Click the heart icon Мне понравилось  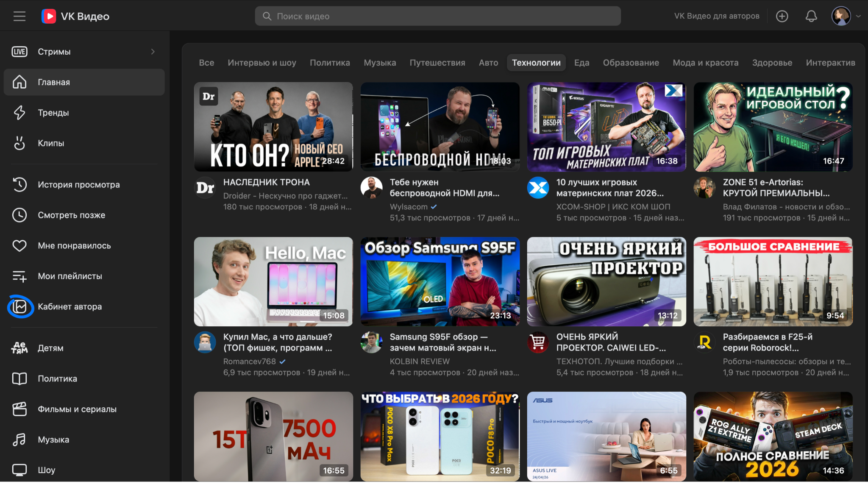point(19,246)
